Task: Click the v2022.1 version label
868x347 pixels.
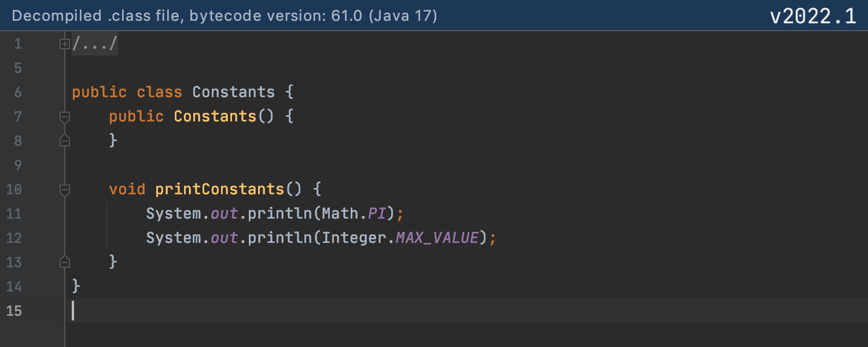Action: pyautogui.click(x=812, y=16)
